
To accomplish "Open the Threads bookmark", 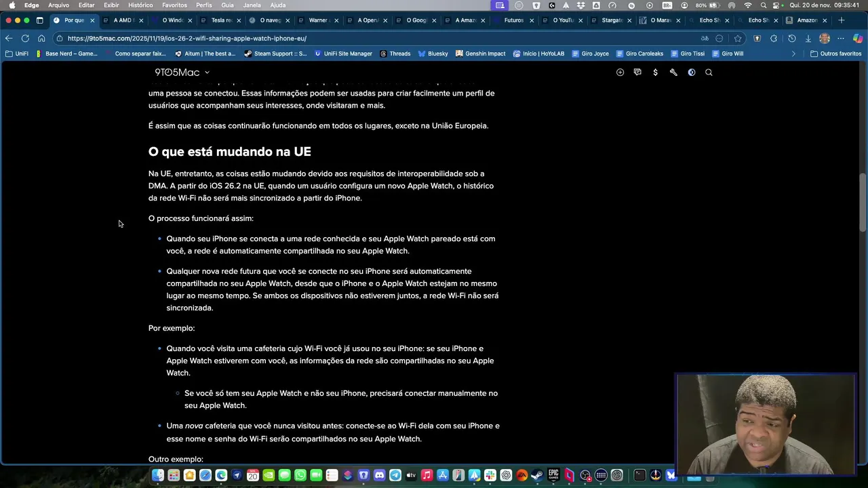I will click(395, 54).
